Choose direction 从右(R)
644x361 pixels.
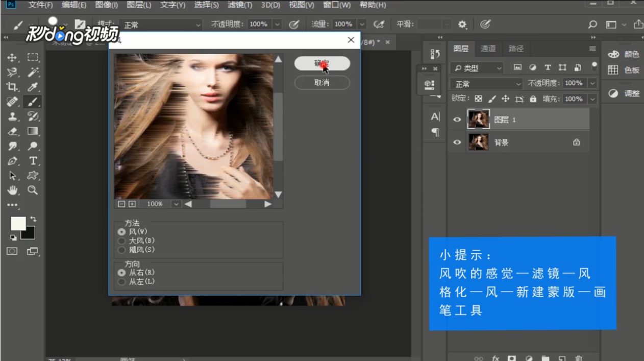coord(121,273)
